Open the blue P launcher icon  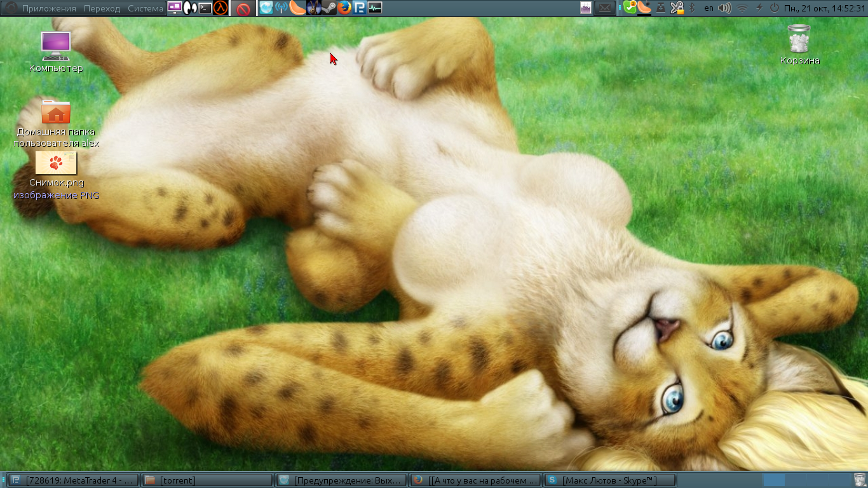[x=360, y=8]
